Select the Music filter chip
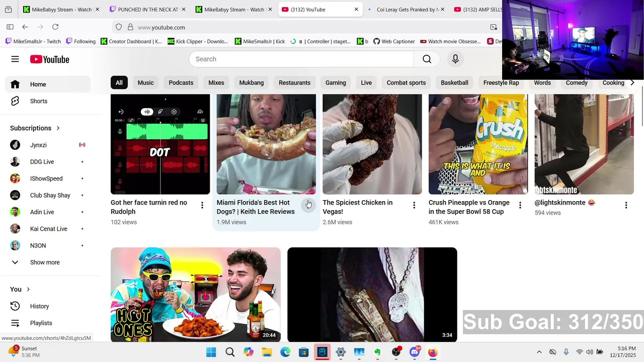The width and height of the screenshot is (644, 362). click(x=146, y=82)
